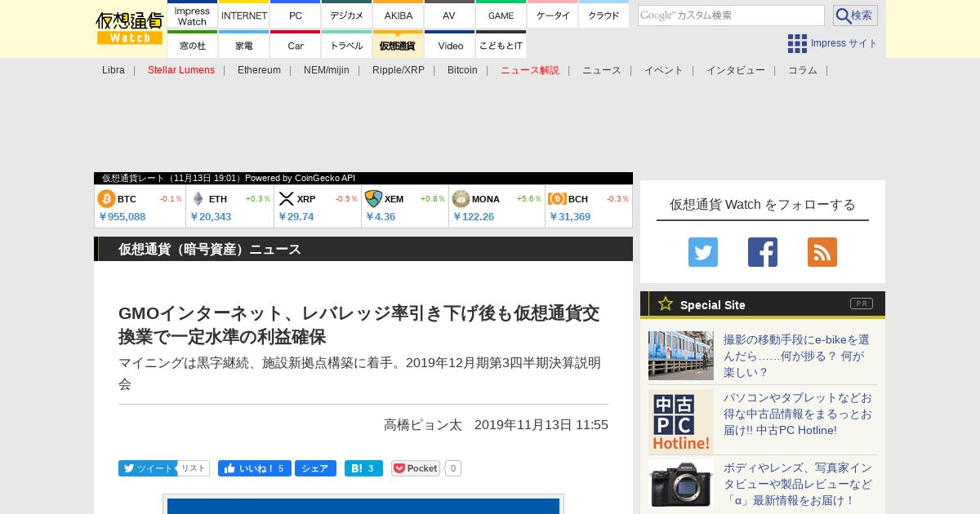Follow on Twitter via bird icon

click(703, 252)
